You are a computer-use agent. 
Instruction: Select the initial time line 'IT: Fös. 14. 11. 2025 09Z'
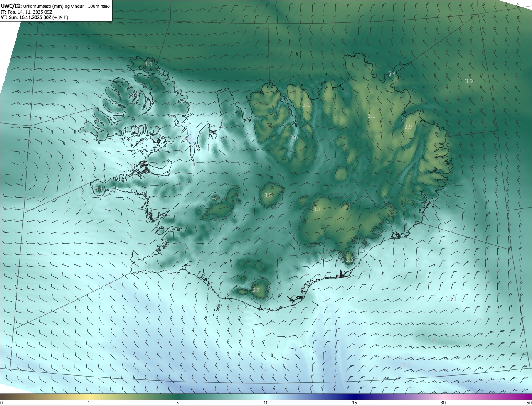(27, 12)
